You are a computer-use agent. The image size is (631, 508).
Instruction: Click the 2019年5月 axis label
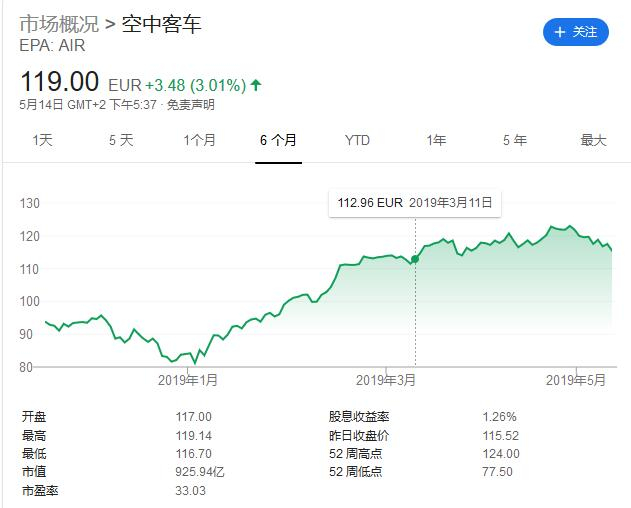pos(576,380)
